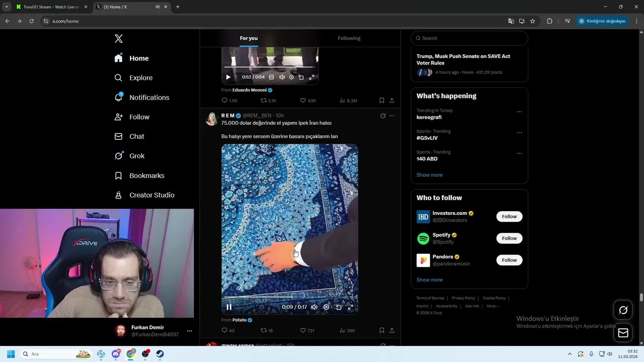The height and width of the screenshot is (362, 644).
Task: Mute the carpet video volume icon
Action: 314,307
